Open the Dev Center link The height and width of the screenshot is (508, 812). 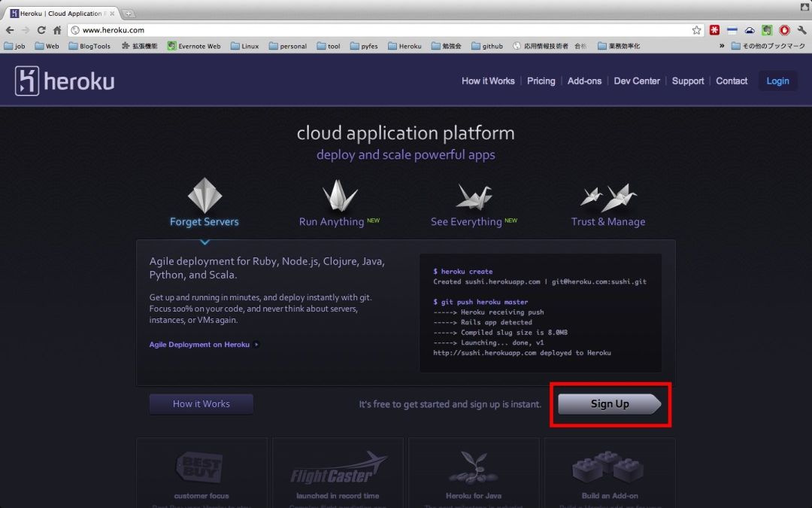tap(637, 81)
